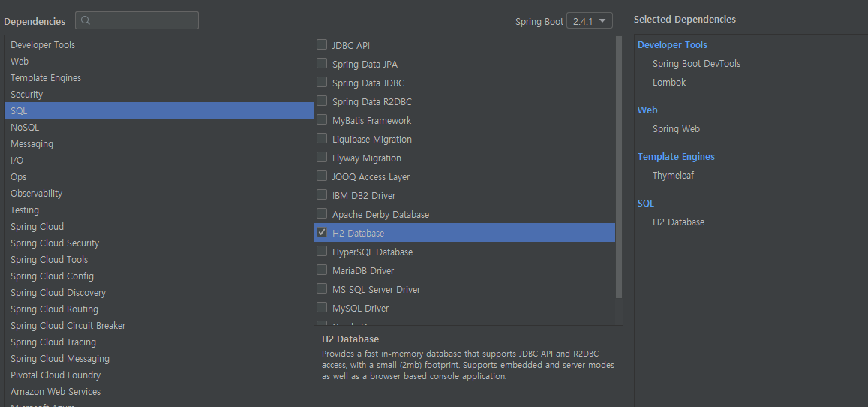The image size is (868, 407).
Task: Focus the Dependencies search field
Action: 137,20
